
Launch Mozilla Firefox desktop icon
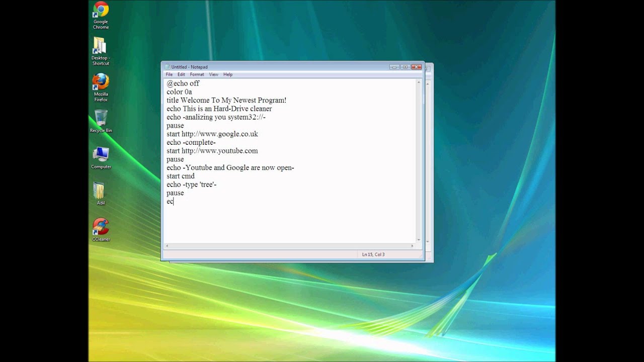click(x=101, y=88)
